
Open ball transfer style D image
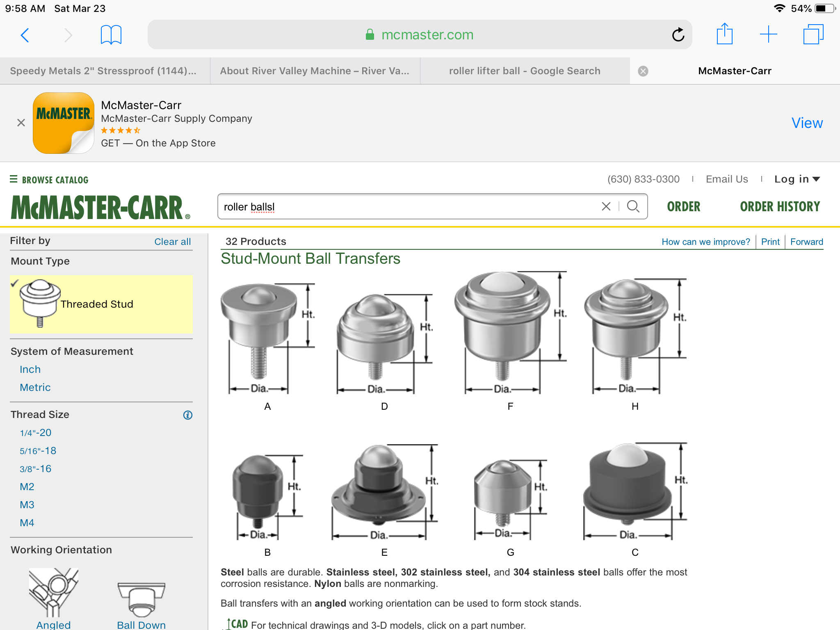(x=384, y=344)
